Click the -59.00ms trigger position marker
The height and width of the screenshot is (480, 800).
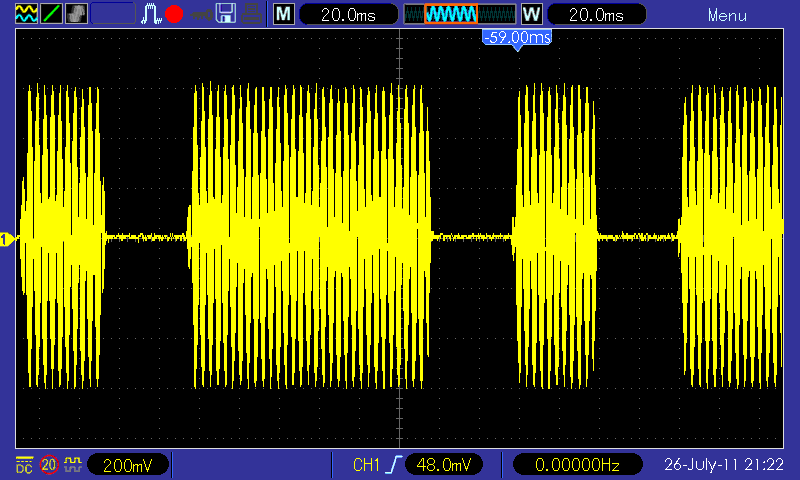tap(517, 38)
